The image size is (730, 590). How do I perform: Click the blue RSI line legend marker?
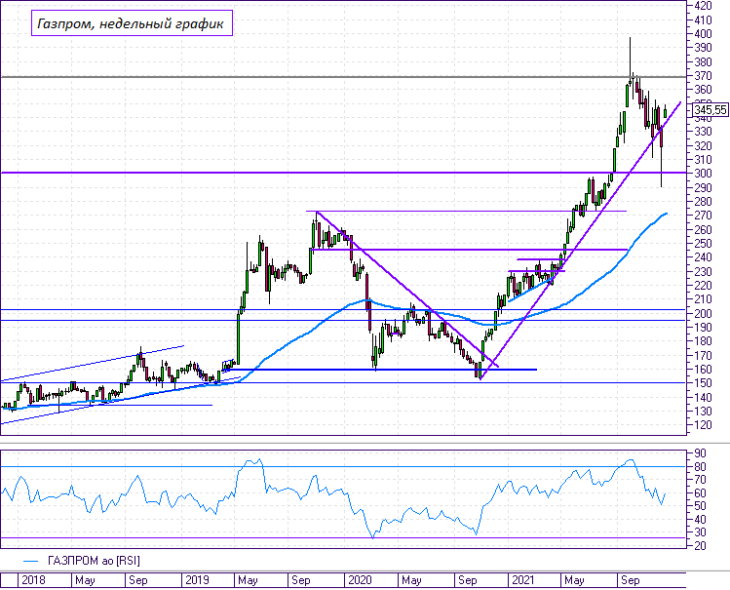pos(31,561)
